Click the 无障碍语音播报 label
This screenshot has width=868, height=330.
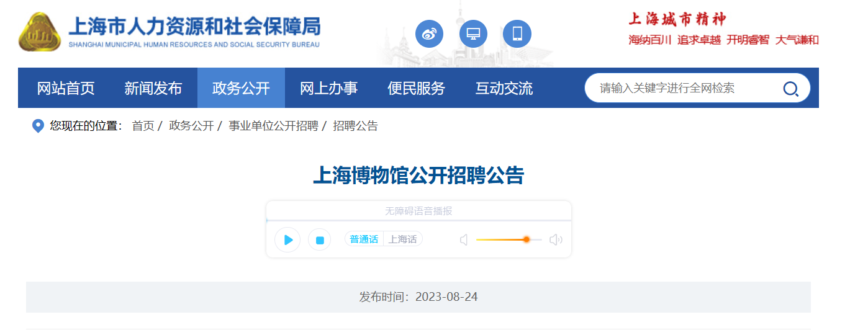point(418,211)
